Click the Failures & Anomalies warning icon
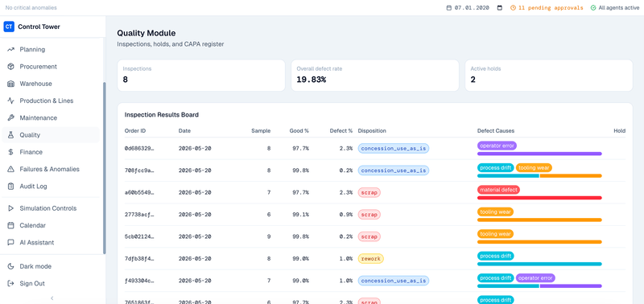 click(11, 169)
